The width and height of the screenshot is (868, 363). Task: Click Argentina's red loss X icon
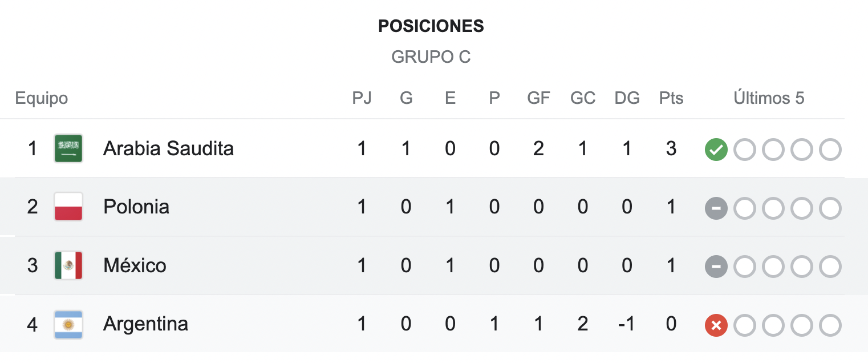click(x=716, y=325)
